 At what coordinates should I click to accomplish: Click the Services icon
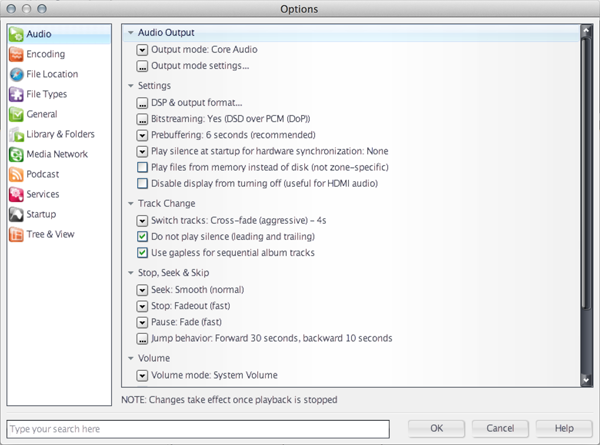(16, 194)
